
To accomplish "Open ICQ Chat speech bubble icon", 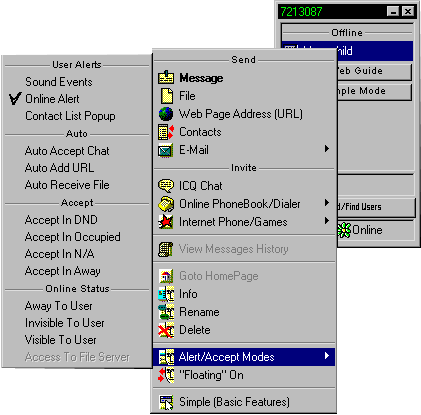I will pos(166,186).
